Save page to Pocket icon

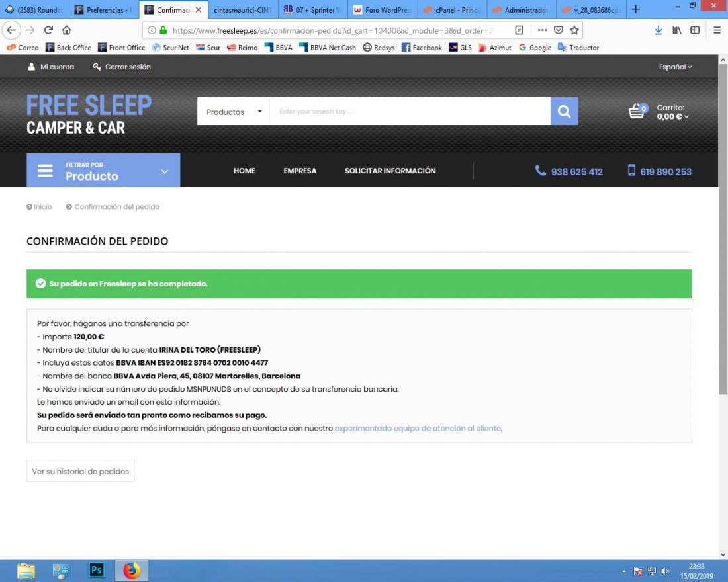tap(559, 30)
